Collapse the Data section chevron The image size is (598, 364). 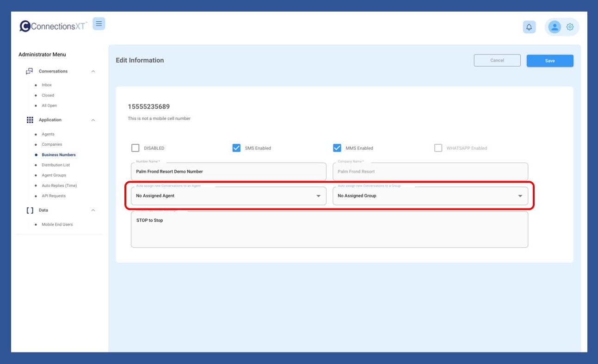pos(93,210)
